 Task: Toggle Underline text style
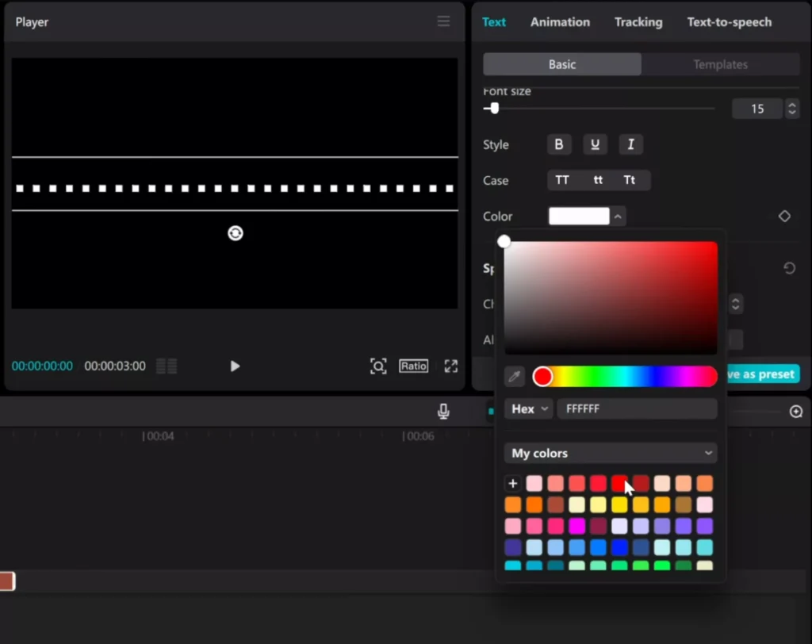(x=595, y=144)
